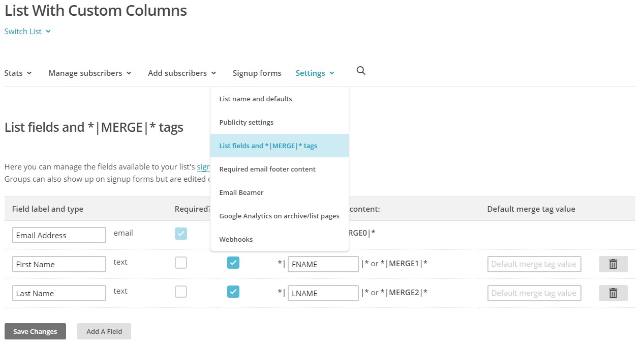This screenshot has height=342, width=644.
Task: Click the '*|MERGE1|*' tag text
Action: pos(404,264)
